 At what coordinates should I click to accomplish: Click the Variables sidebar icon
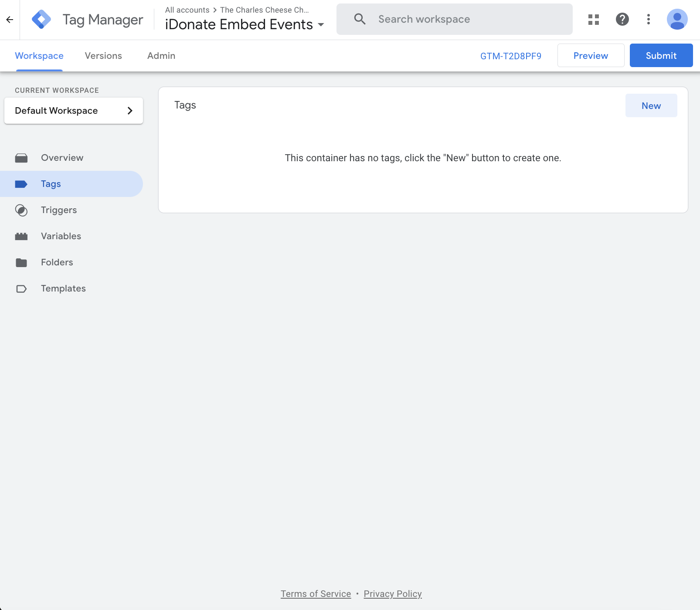[x=21, y=236]
